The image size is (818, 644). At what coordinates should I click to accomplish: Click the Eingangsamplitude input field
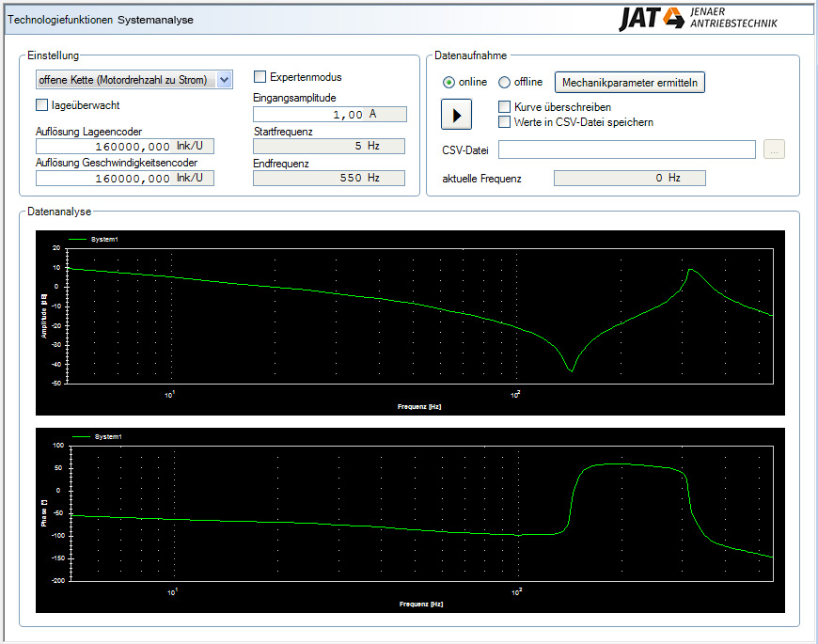coord(308,114)
